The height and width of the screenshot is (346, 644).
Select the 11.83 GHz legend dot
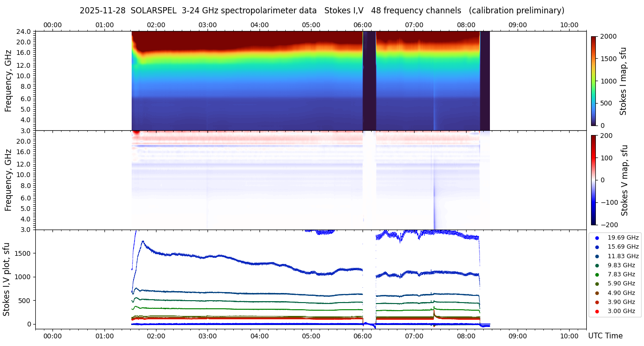pos(597,256)
